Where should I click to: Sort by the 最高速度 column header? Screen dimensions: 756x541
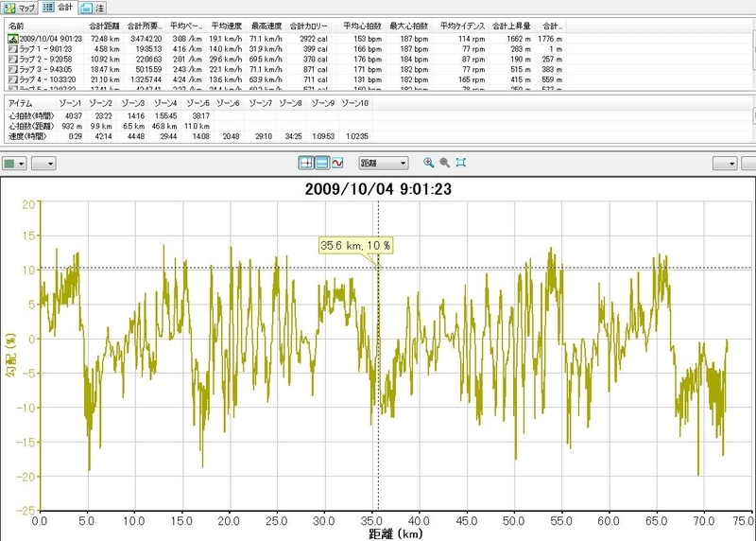tap(266, 26)
